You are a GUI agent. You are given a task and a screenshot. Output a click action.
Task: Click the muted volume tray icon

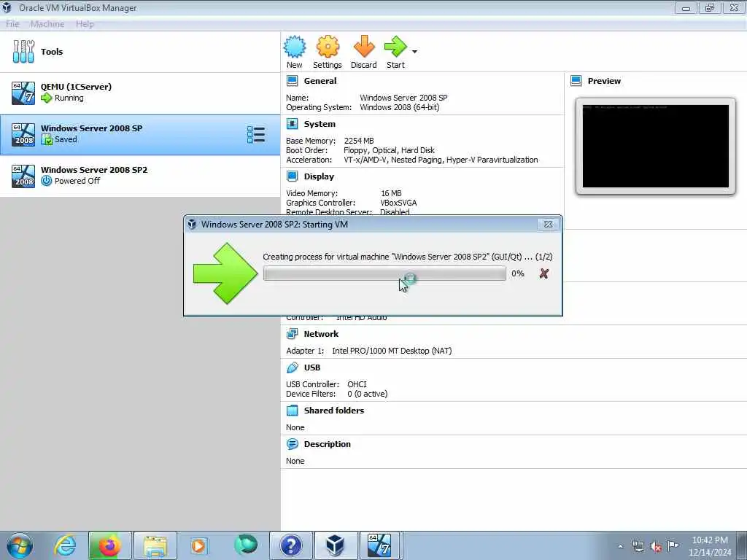click(656, 547)
